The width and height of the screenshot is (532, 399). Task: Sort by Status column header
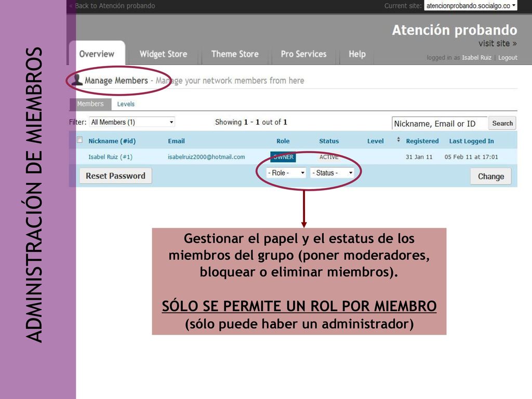click(x=329, y=141)
